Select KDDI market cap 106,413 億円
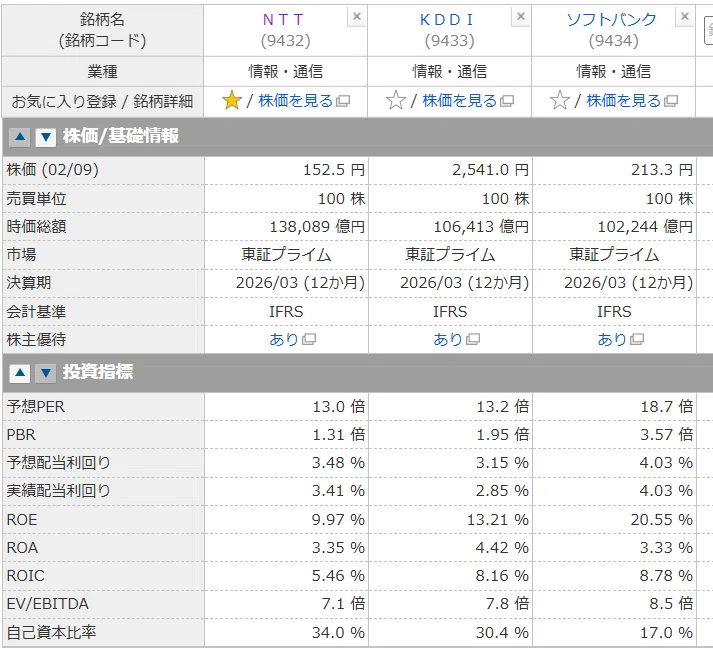713x651 pixels. point(482,226)
